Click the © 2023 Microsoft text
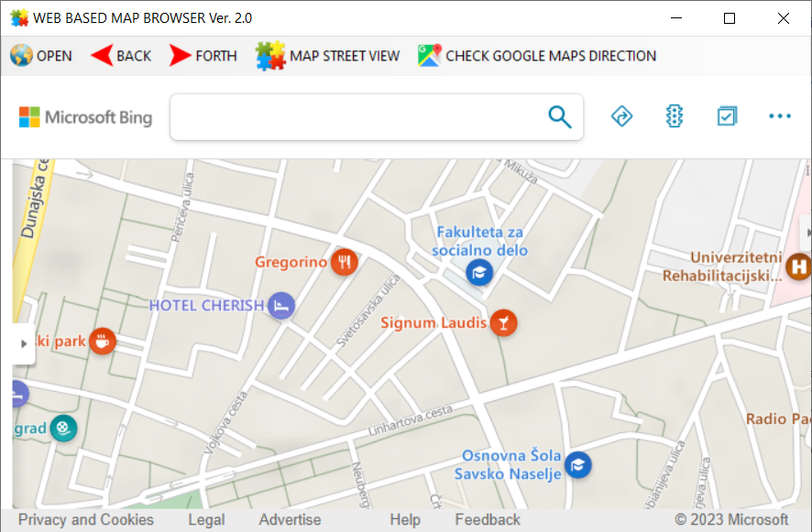The width and height of the screenshot is (812, 532). (x=731, y=519)
